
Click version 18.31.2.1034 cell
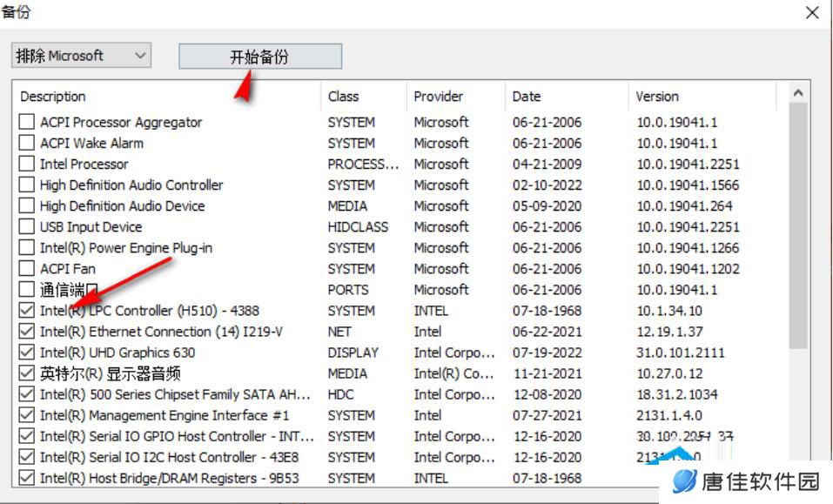(x=677, y=394)
